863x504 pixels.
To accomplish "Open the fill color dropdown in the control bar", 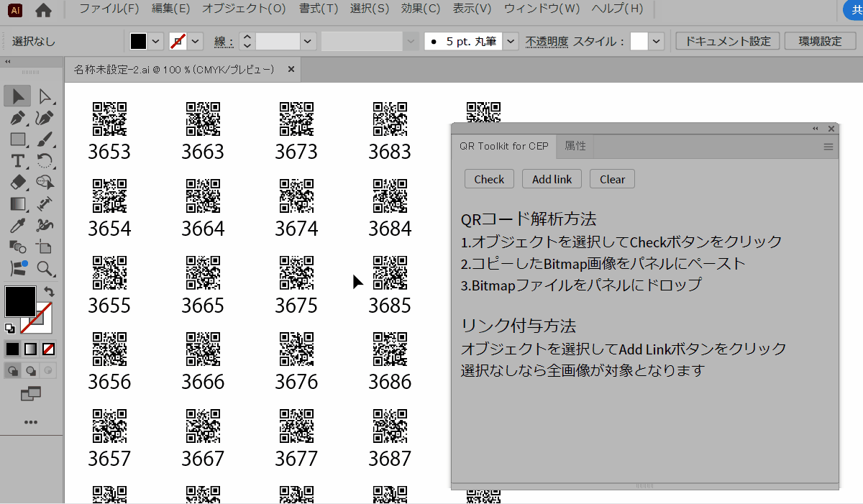I will pyautogui.click(x=157, y=41).
